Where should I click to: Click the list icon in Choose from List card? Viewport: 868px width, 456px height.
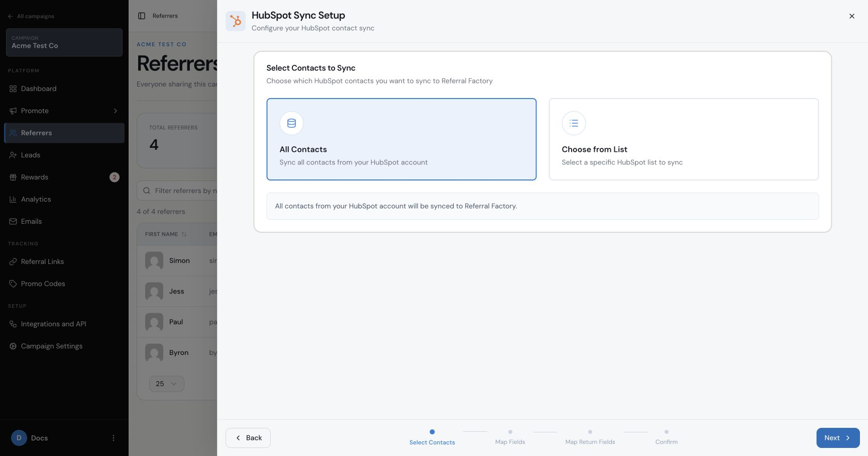coord(574,123)
